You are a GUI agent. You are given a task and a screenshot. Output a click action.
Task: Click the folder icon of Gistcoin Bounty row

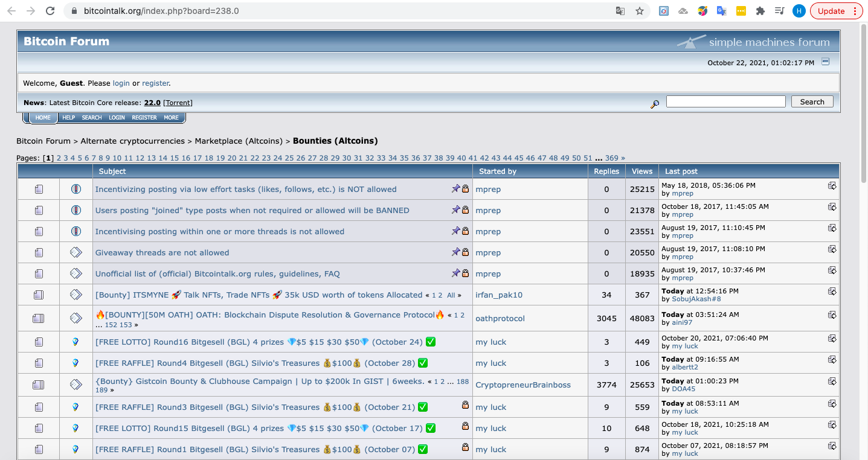click(39, 385)
